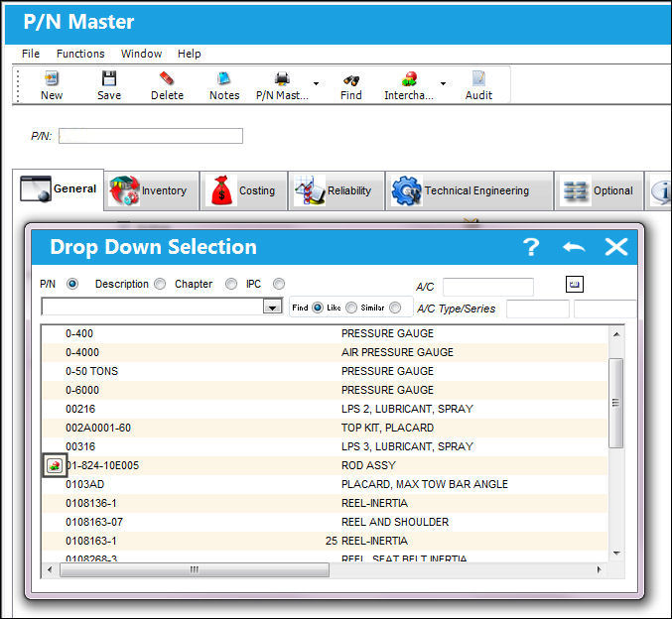Select part number 0108136-1
Viewport: 672px width, 619px height.
(x=91, y=503)
